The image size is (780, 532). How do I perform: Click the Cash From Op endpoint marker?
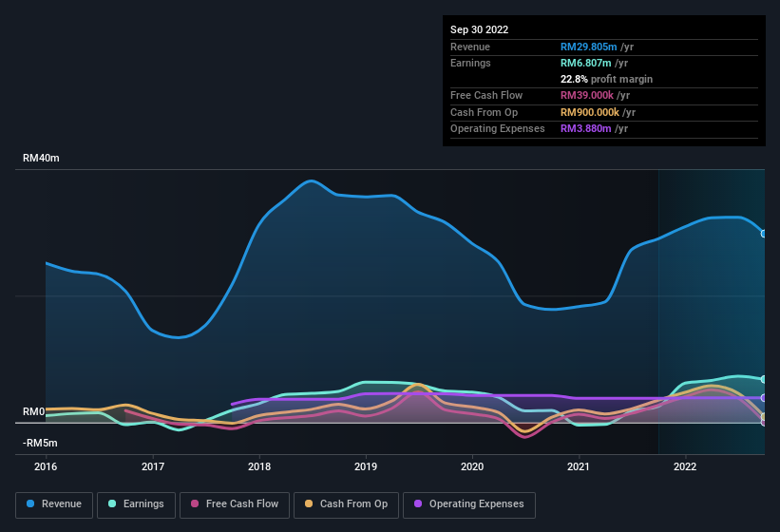764,417
